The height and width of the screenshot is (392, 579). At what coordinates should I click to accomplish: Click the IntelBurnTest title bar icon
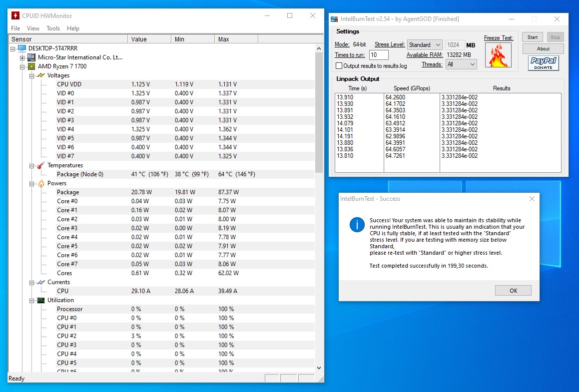coord(334,19)
